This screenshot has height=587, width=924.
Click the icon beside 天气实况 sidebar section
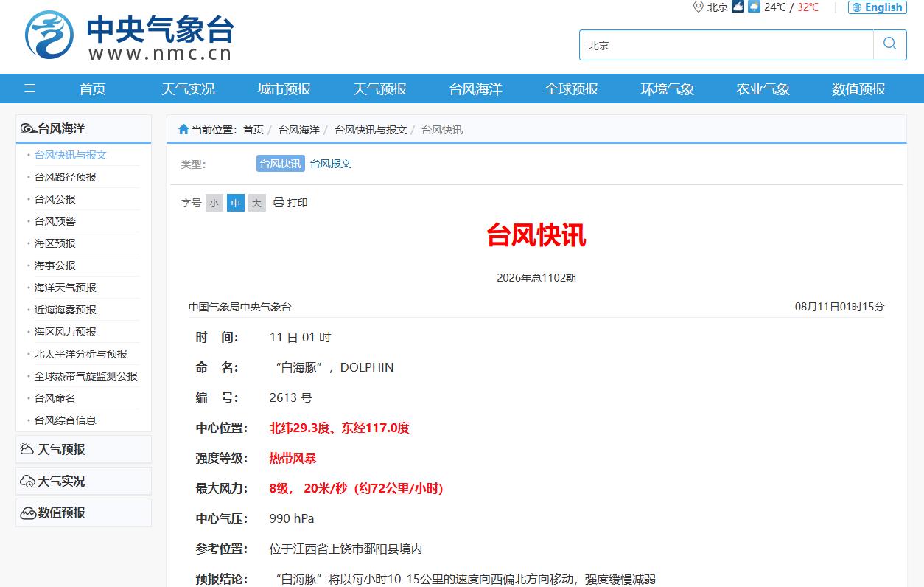click(27, 481)
